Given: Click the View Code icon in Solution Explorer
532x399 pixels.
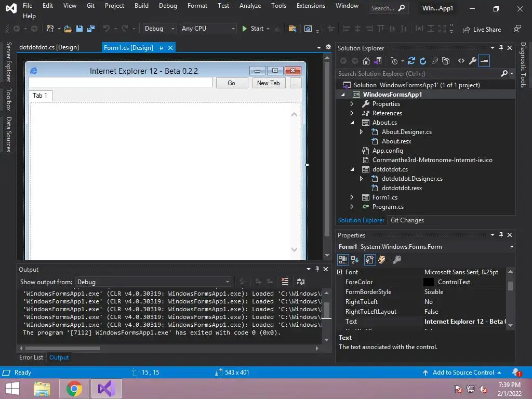Looking at the screenshot, I should coord(461,61).
